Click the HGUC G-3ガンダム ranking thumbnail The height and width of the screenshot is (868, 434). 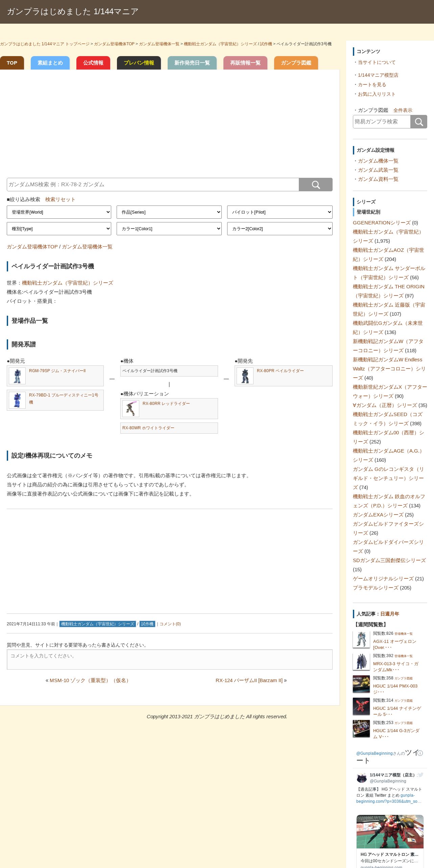pyautogui.click(x=361, y=729)
